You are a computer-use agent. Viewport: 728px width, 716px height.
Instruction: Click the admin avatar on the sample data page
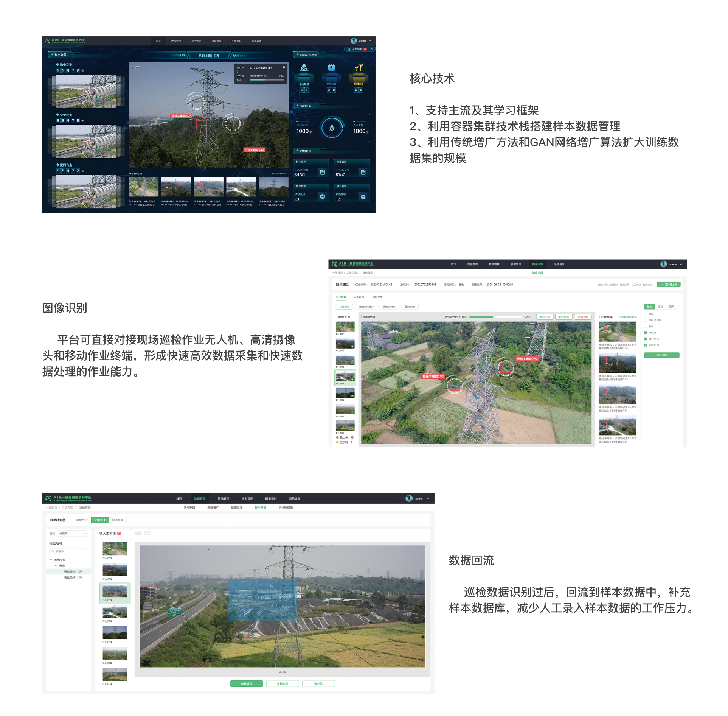(x=409, y=498)
